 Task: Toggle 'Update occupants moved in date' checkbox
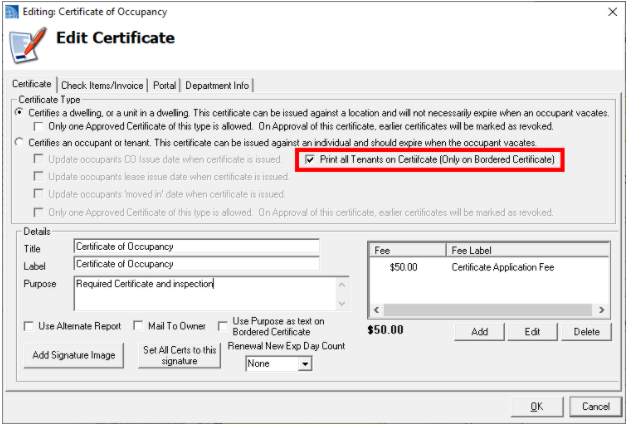coord(39,194)
